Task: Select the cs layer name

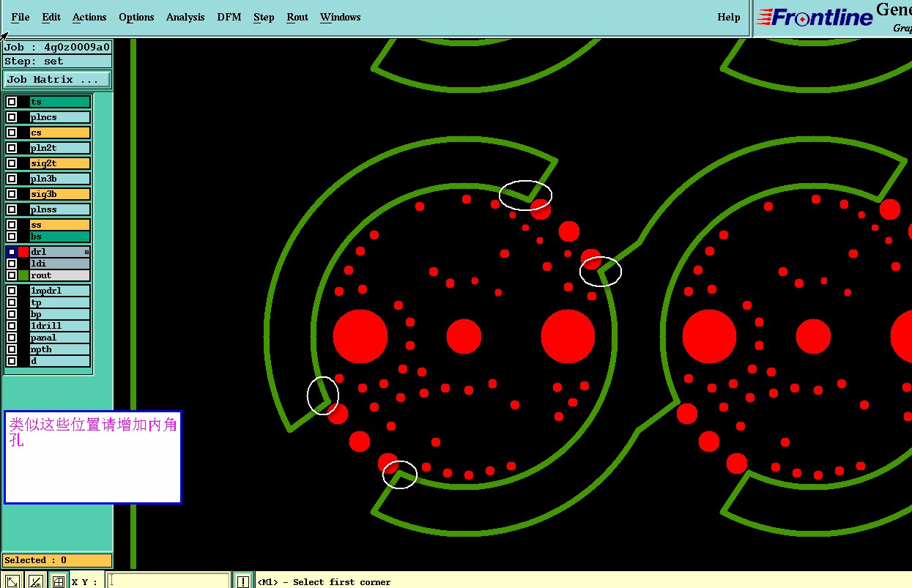Action: 60,133
